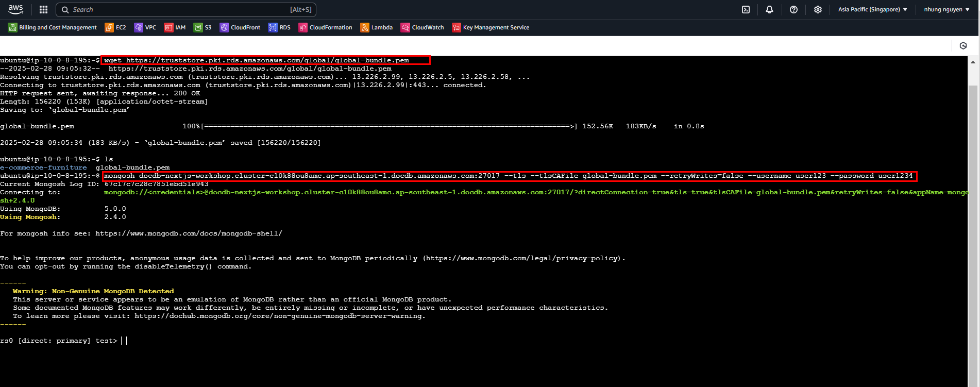Click the mongosh connection command line
This screenshot has width=980, height=387.
pos(509,176)
